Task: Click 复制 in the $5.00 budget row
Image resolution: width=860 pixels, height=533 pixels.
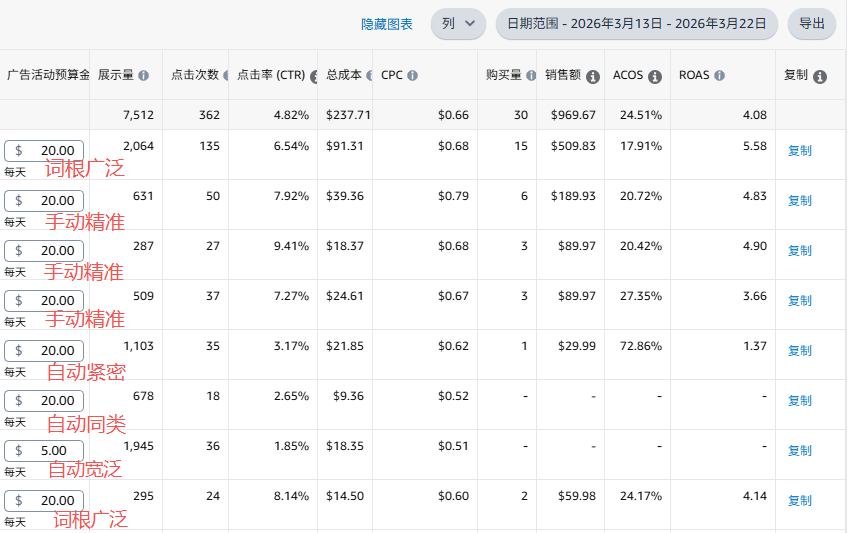Action: pyautogui.click(x=799, y=451)
